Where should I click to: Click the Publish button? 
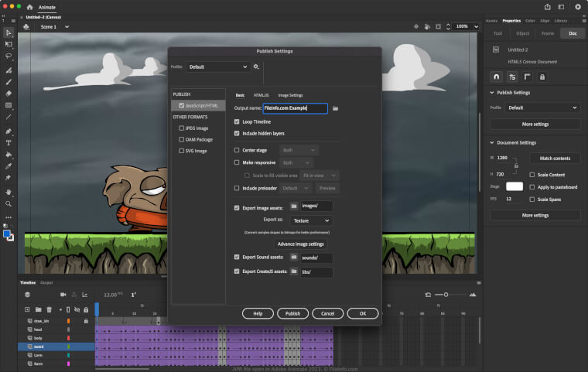292,313
